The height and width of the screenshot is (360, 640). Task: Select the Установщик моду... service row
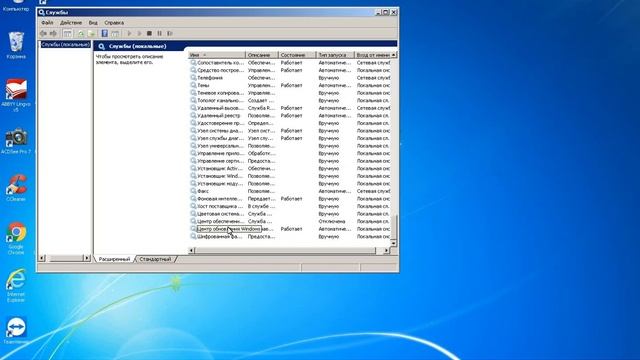[290, 184]
